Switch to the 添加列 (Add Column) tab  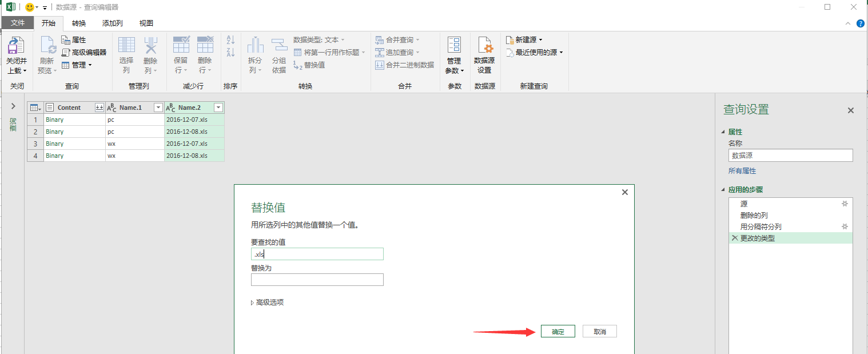[112, 23]
